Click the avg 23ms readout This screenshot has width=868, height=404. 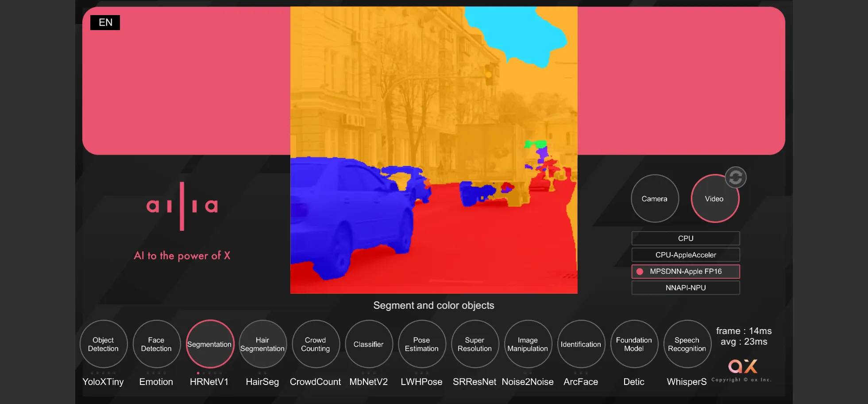744,342
